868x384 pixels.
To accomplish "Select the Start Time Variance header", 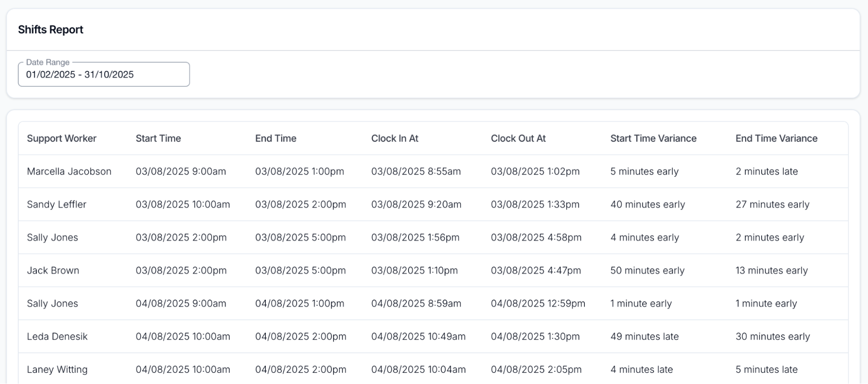I will pos(653,138).
